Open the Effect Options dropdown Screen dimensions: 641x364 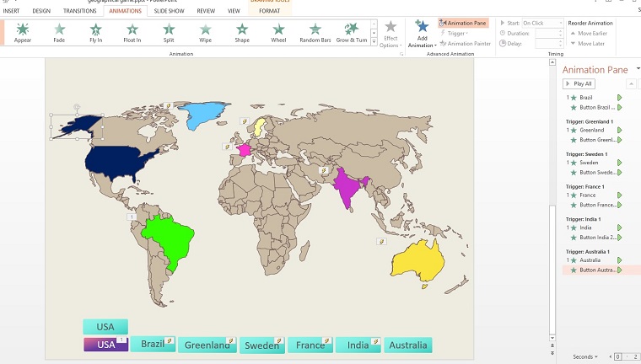tap(391, 33)
